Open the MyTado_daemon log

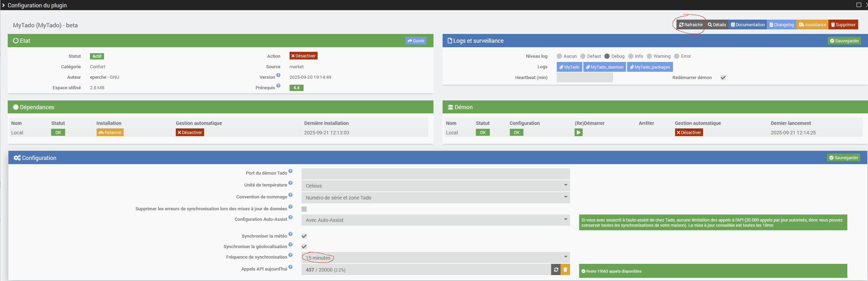[605, 67]
